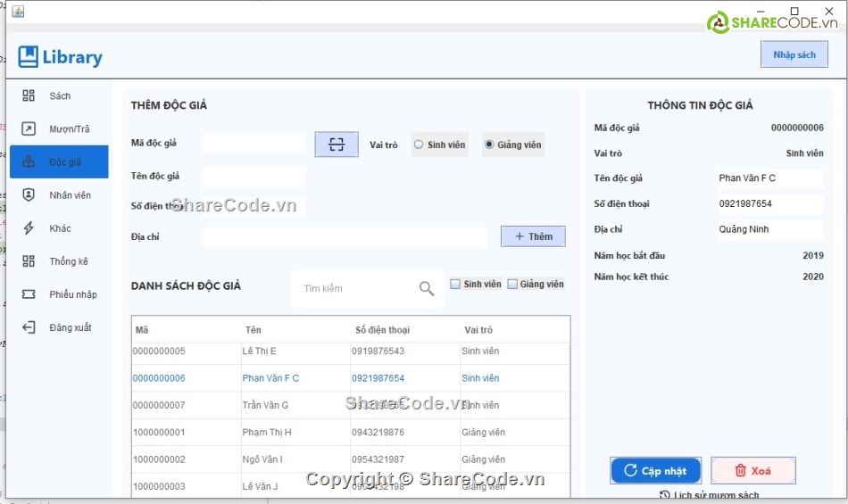Open Lịch sử mượn sách link

709,495
